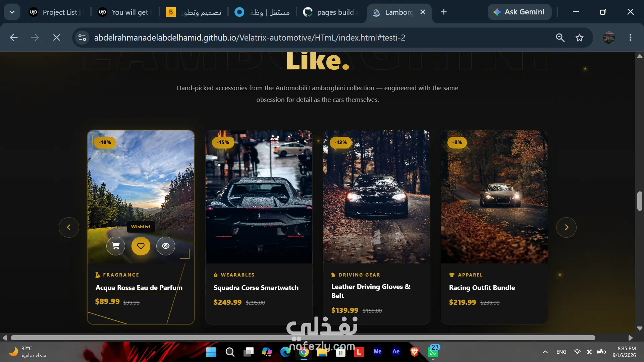This screenshot has height=362, width=644.
Task: Expand tab search dropdown arrow
Action: (x=12, y=12)
